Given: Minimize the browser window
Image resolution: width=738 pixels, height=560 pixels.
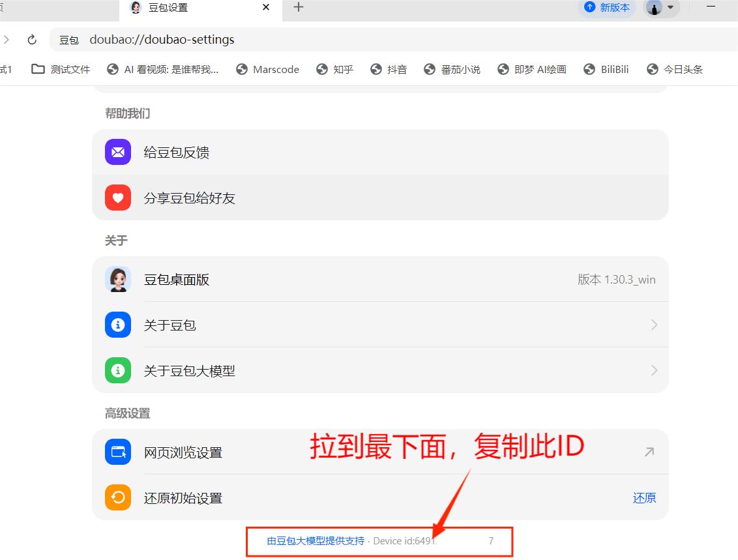Looking at the screenshot, I should 711,7.
